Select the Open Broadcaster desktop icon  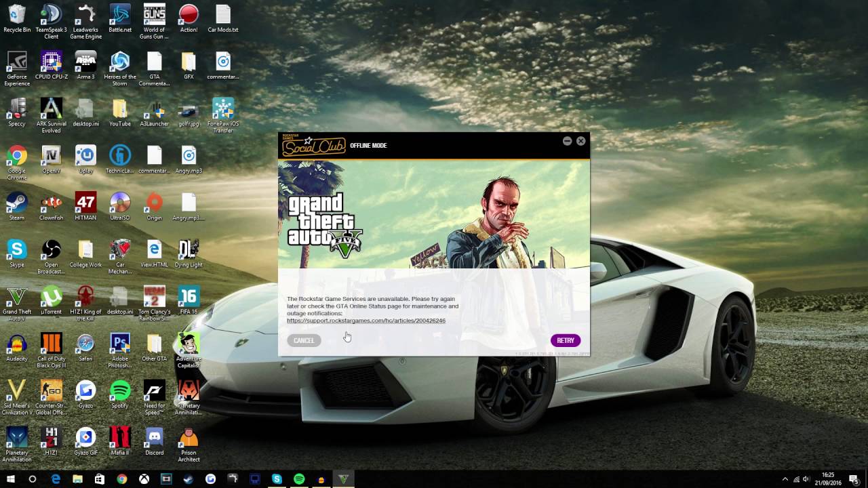[52, 256]
